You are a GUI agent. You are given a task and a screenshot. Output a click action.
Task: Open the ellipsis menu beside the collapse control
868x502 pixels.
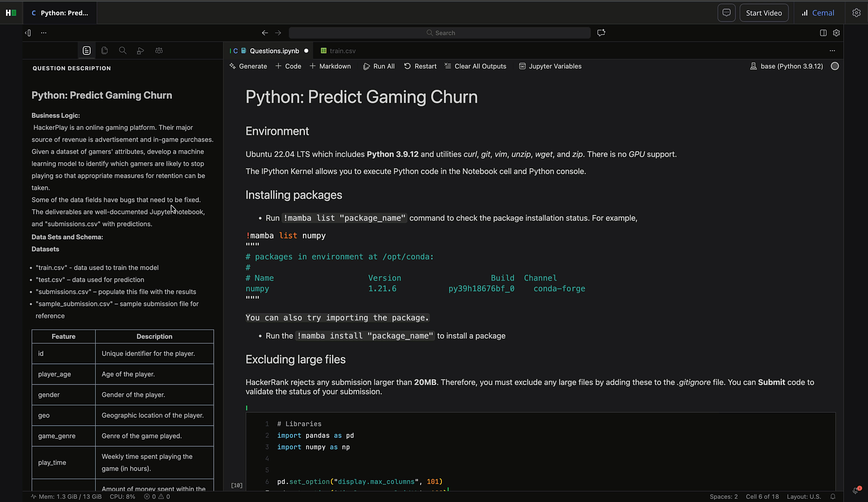[x=44, y=33]
